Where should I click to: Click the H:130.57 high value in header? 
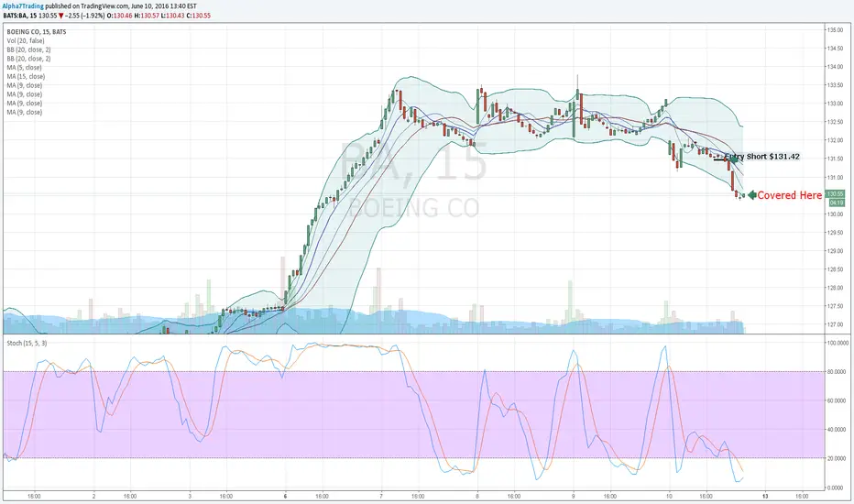tap(147, 16)
